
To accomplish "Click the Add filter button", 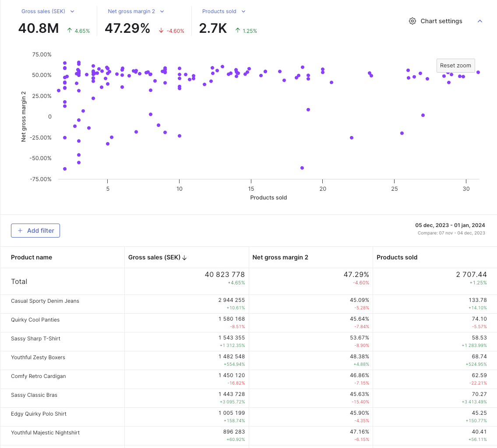I will [35, 231].
